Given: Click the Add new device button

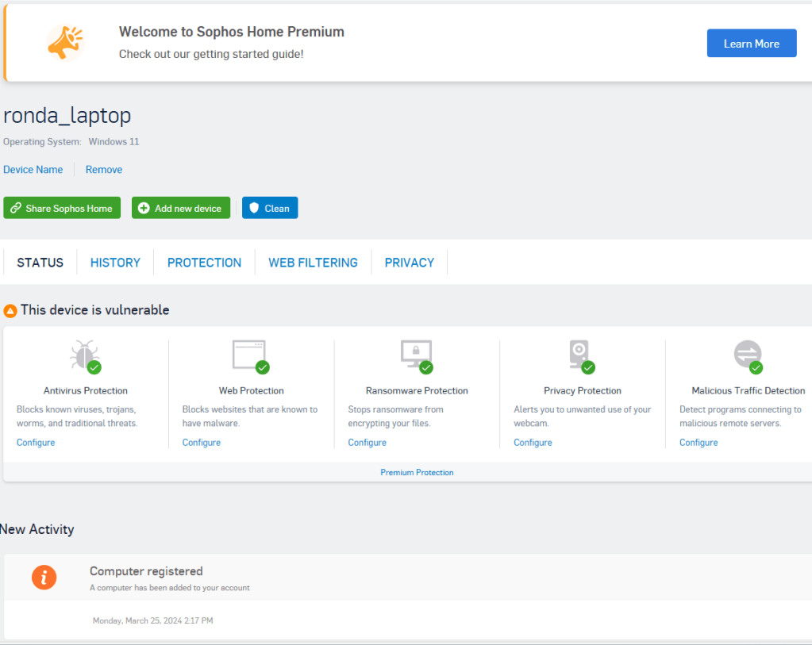Looking at the screenshot, I should (180, 208).
